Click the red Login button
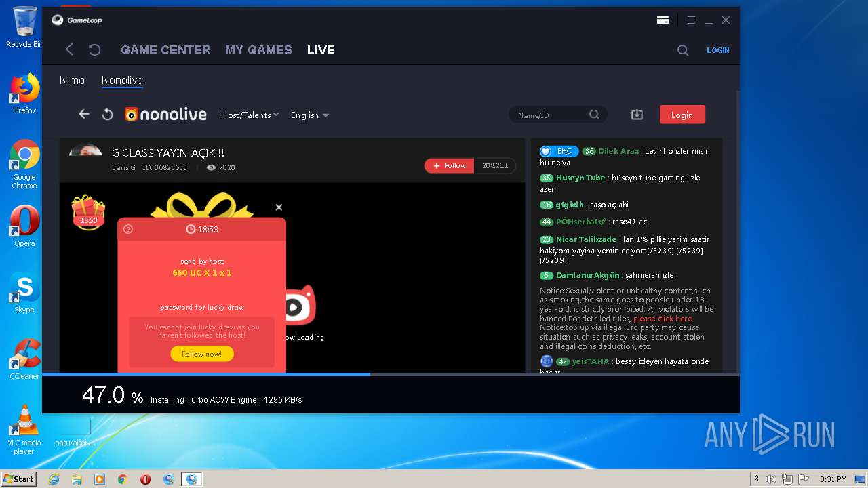 (x=682, y=115)
